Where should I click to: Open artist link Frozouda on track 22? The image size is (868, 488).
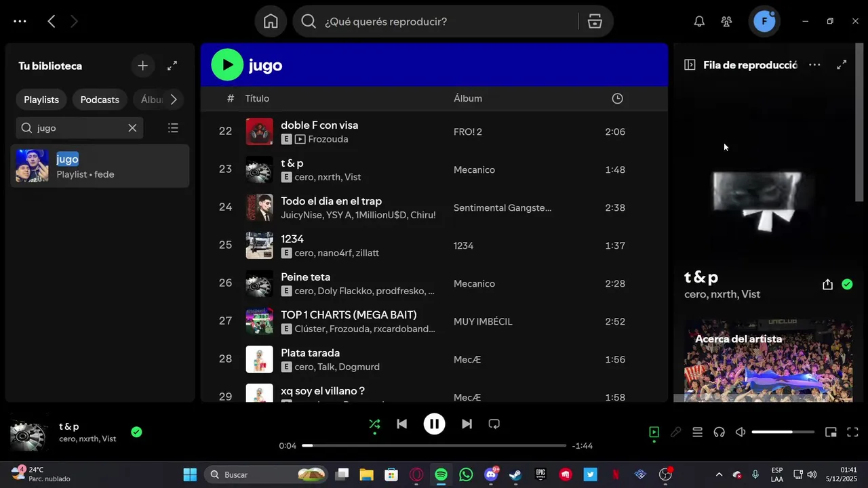pyautogui.click(x=328, y=139)
